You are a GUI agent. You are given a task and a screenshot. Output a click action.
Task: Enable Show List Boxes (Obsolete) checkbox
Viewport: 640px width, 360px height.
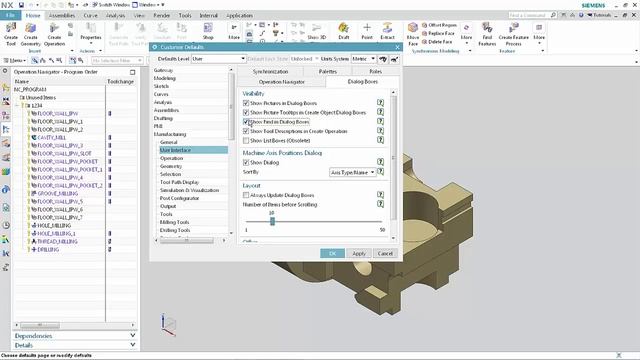pos(246,140)
